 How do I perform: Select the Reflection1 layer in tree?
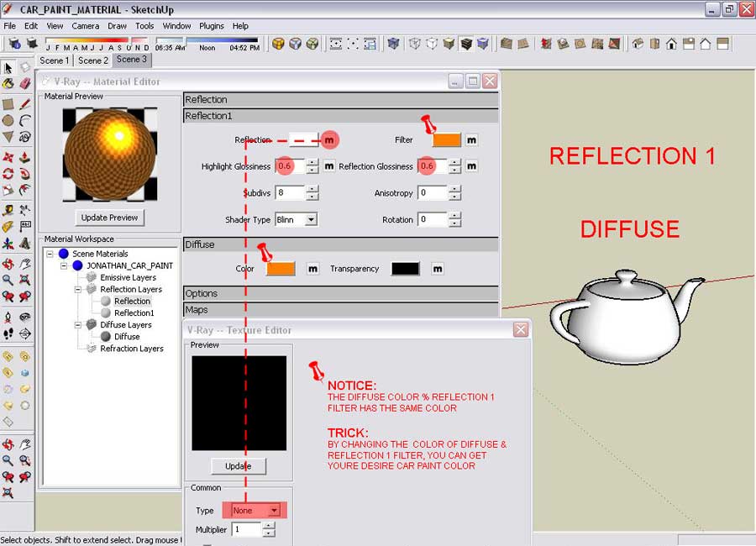(134, 313)
